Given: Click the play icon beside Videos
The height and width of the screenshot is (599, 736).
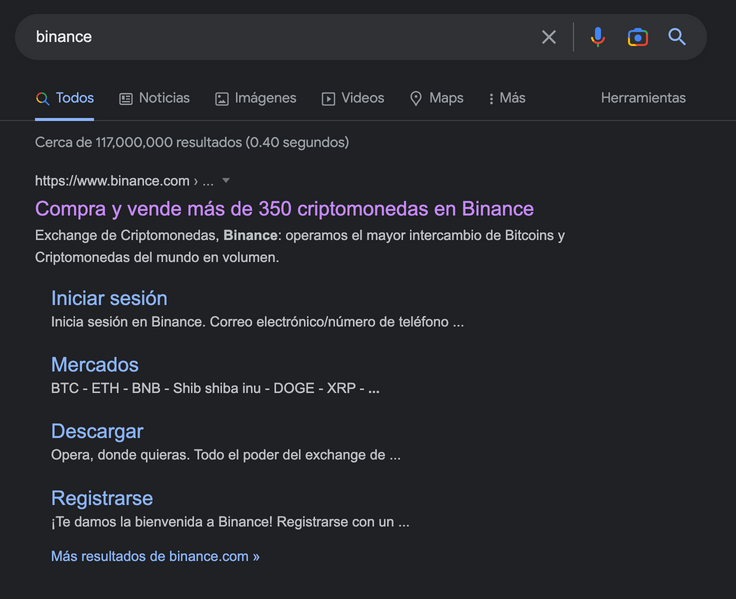Looking at the screenshot, I should [328, 98].
